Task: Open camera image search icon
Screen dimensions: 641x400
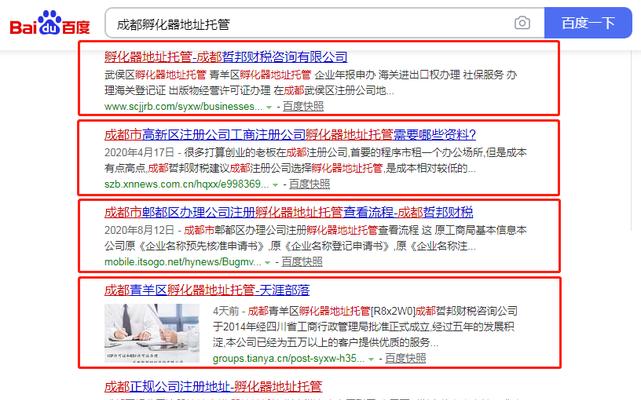Action: pos(522,23)
